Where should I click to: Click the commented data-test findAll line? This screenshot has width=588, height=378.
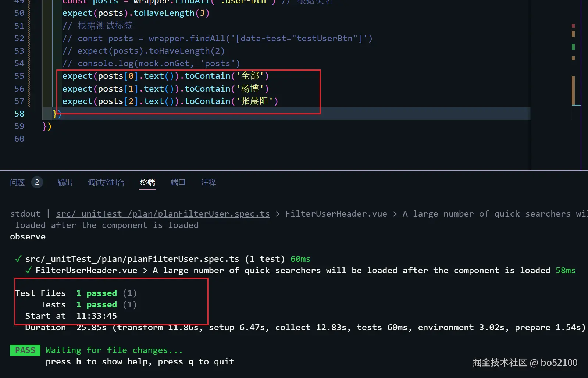pyautogui.click(x=217, y=39)
